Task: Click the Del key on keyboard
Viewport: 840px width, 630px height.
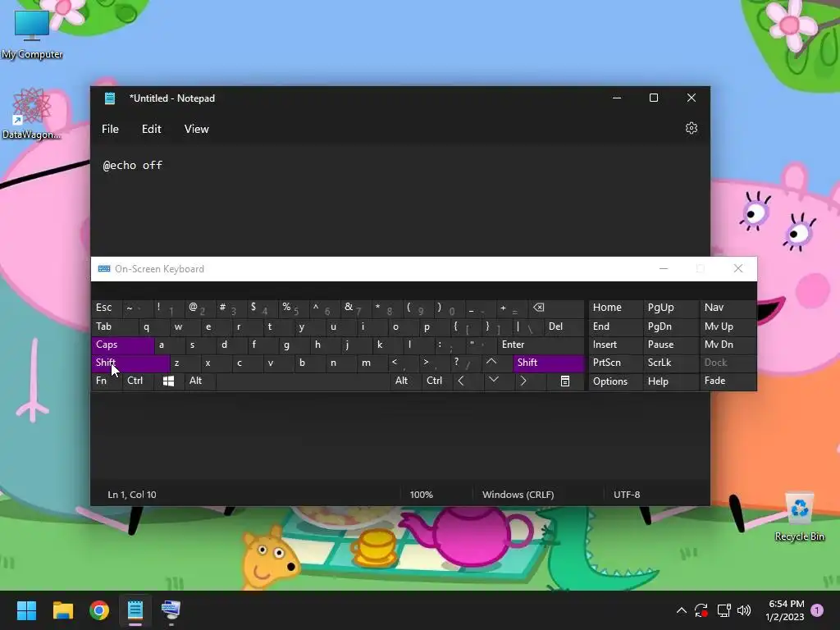Action: pos(564,326)
